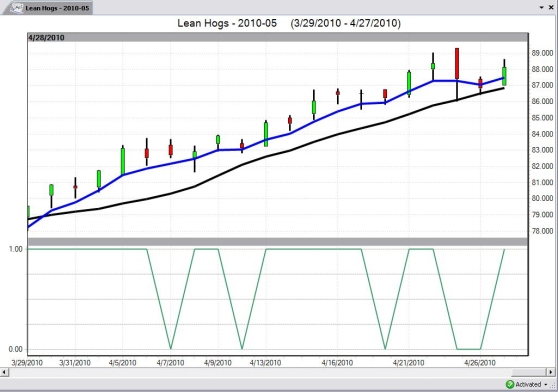Image resolution: width=558 pixels, height=392 pixels.
Task: Click the 4/9/2010 date axis label
Action: point(218,363)
